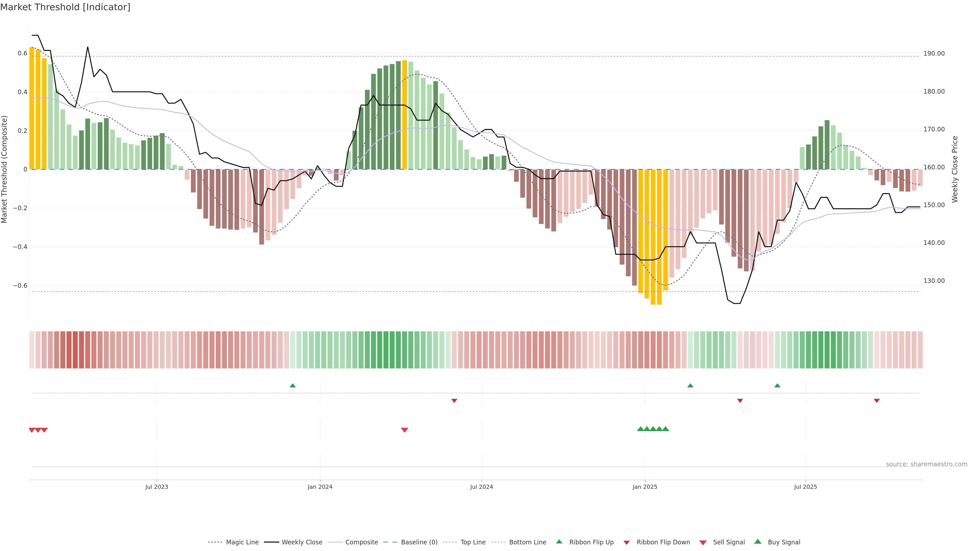980x551 pixels.
Task: Click the Buy Signal legend marker
Action: pyautogui.click(x=758, y=542)
